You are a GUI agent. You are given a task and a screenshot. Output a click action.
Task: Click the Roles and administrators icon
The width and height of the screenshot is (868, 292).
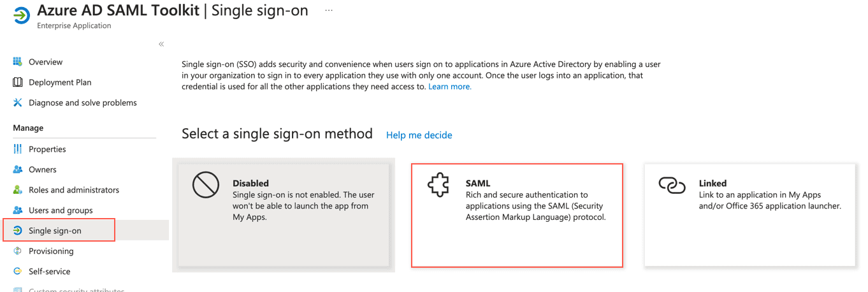pyautogui.click(x=17, y=190)
